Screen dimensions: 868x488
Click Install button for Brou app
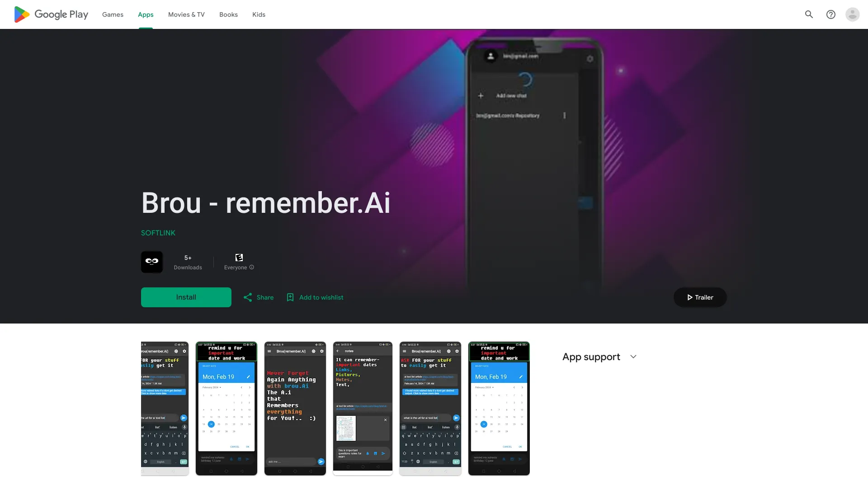pos(186,297)
